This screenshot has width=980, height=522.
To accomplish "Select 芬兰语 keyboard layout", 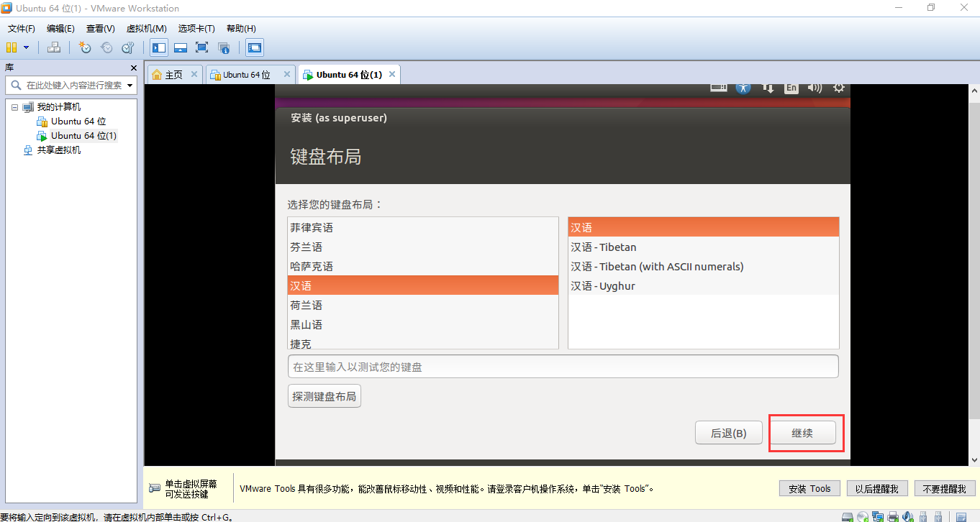I will coord(423,247).
